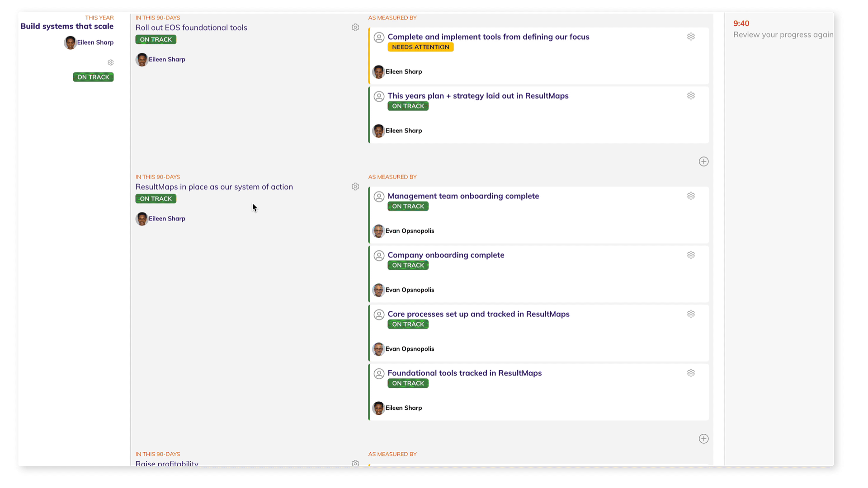Open Complete and implement tools from defining our focus
The height and width of the screenshot is (488, 868).
point(488,37)
